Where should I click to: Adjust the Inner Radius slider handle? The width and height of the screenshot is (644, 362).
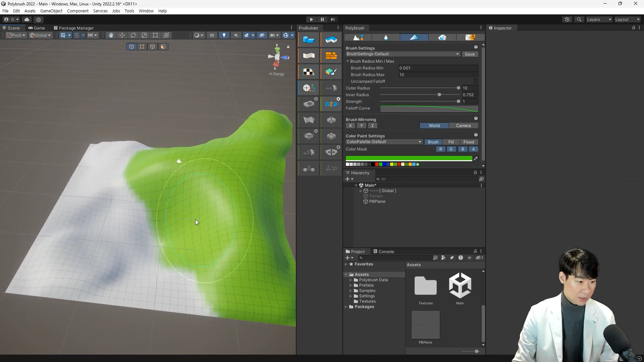pos(439,95)
